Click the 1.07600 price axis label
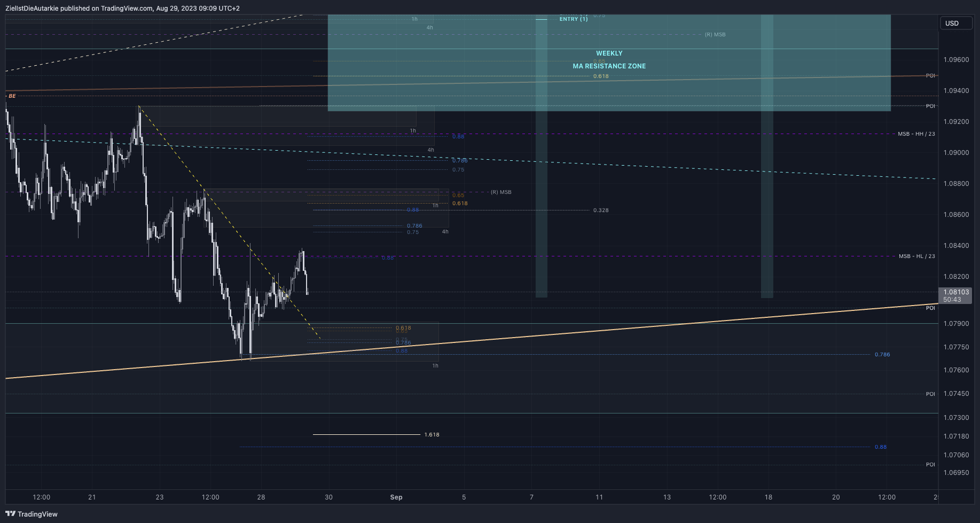The height and width of the screenshot is (523, 980). [956, 370]
